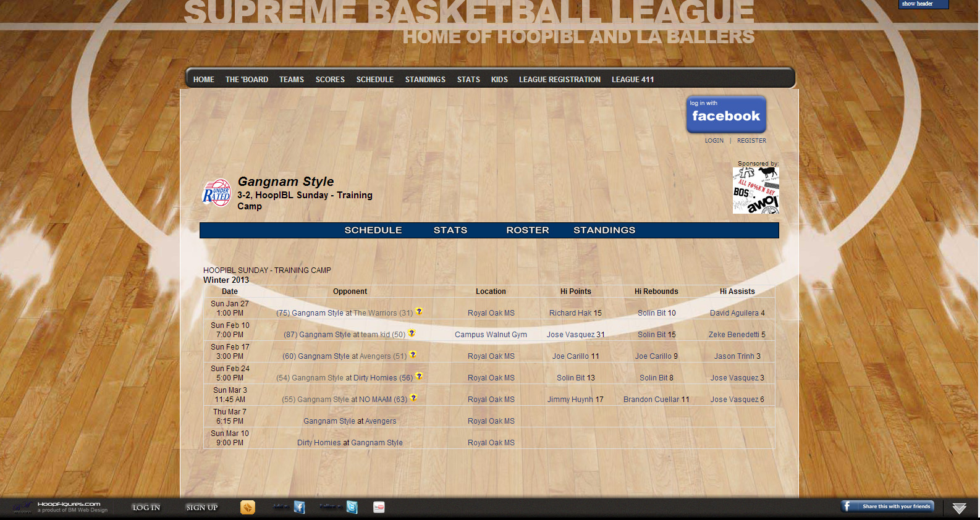Open the STANDINGS item in the main navigation

coord(425,80)
